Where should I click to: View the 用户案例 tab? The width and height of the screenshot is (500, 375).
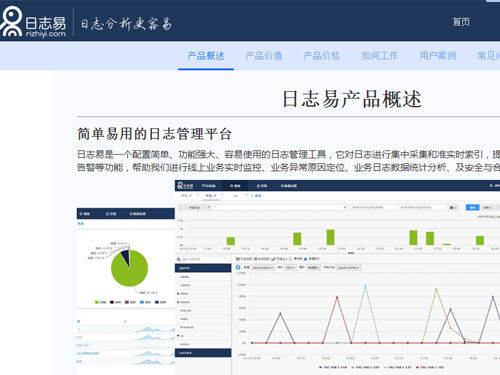click(438, 56)
